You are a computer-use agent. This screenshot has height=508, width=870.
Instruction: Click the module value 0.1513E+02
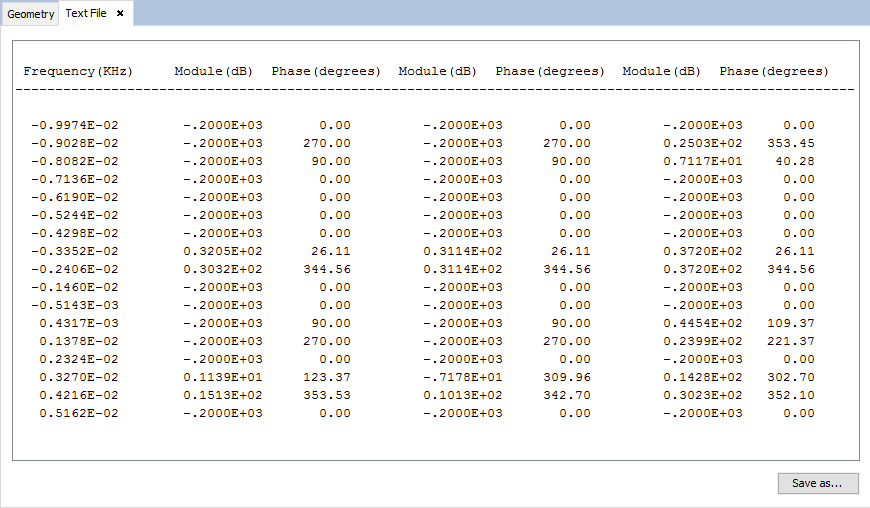click(x=223, y=396)
